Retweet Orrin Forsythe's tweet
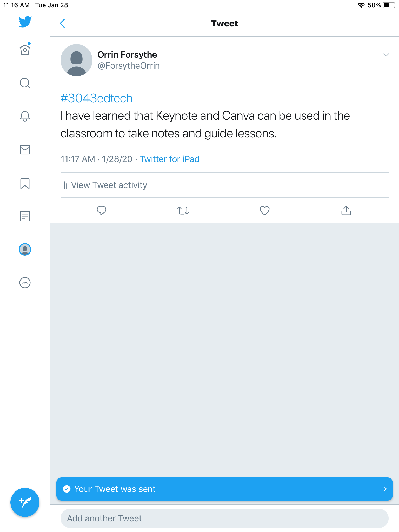Image resolution: width=399 pixels, height=532 pixels. (x=183, y=210)
